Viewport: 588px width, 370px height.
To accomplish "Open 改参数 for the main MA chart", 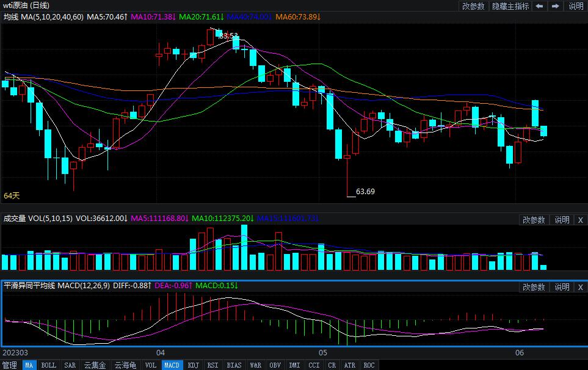I will click(x=473, y=6).
